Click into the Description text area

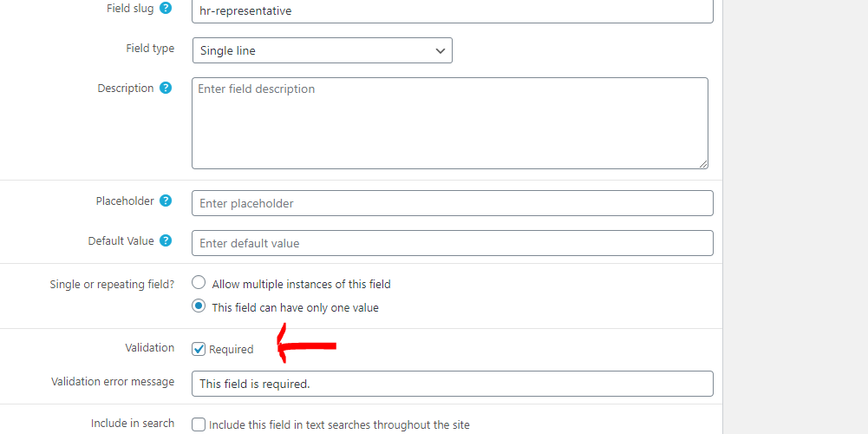[x=449, y=123]
